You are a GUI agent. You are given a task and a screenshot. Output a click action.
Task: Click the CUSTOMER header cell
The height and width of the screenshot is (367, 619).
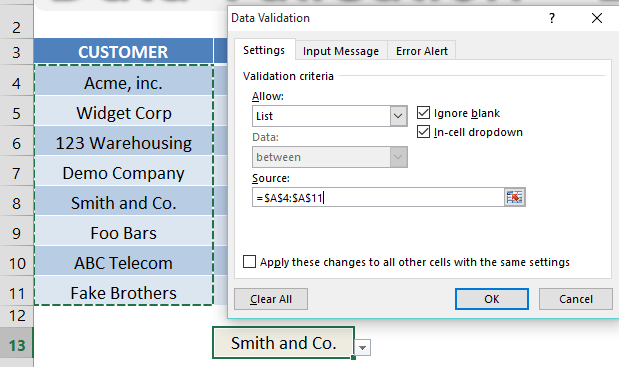tap(123, 51)
